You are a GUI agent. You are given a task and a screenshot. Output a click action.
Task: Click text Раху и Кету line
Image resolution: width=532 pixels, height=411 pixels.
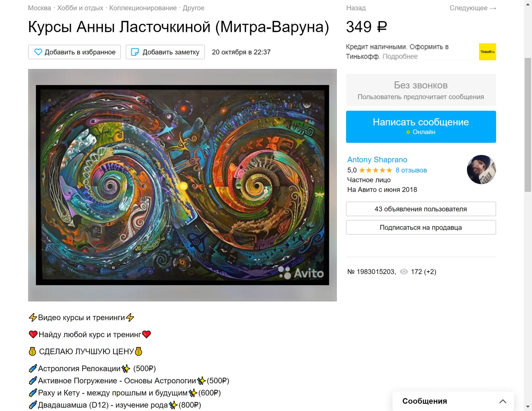(x=125, y=393)
